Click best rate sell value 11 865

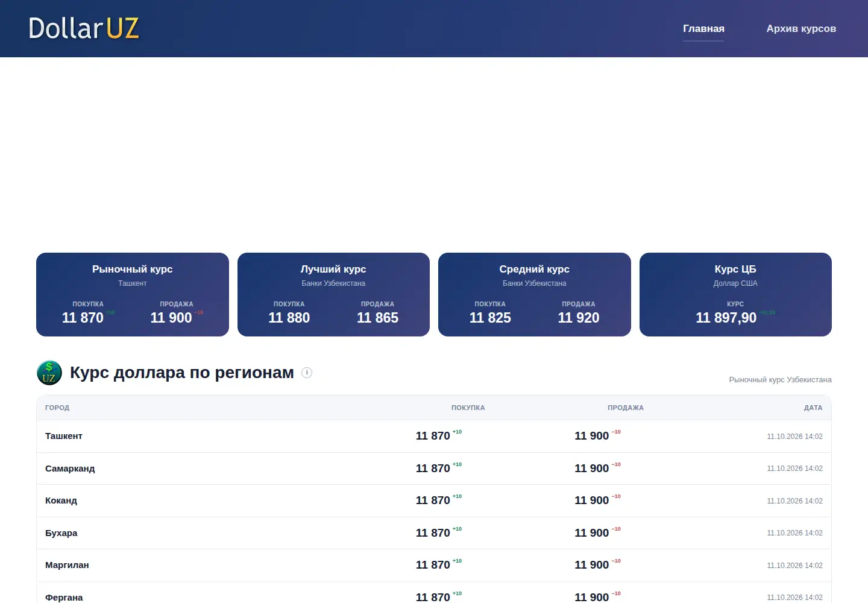pos(378,318)
